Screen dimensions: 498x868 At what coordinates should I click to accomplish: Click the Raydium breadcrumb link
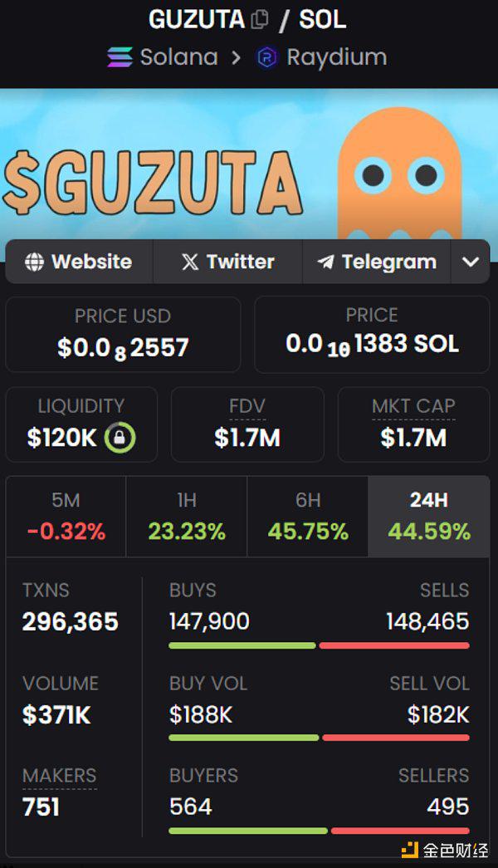coord(336,57)
